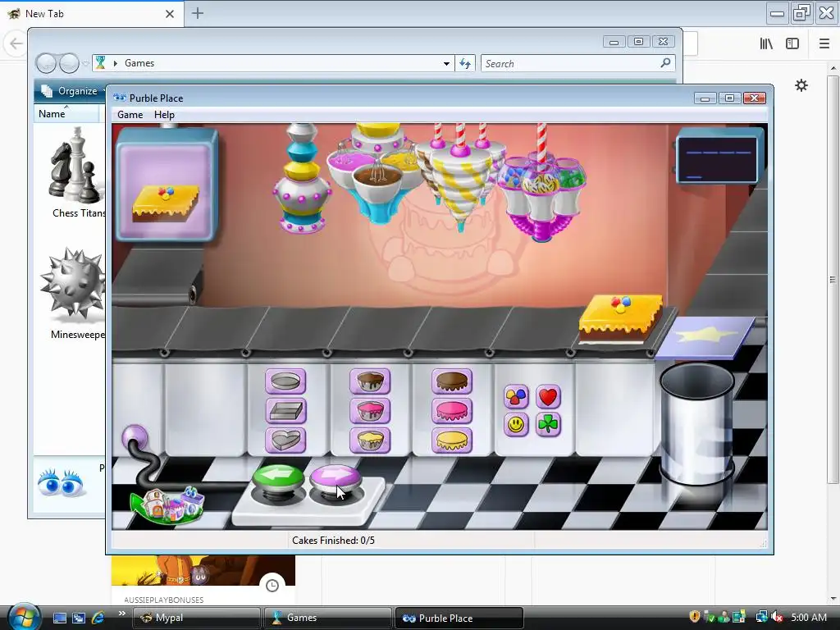This screenshot has width=840, height=630.
Task: Switch to Games taskbar button
Action: pyautogui.click(x=328, y=618)
